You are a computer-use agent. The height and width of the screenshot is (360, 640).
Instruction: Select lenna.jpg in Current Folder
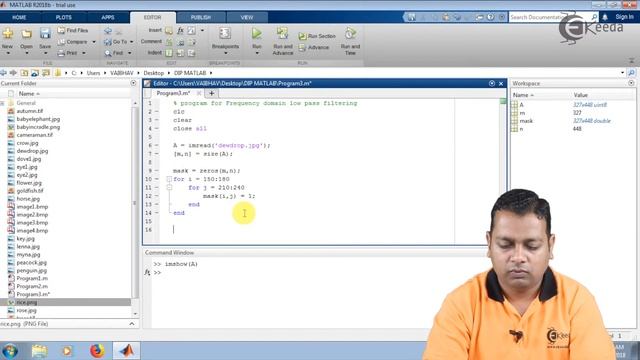[28, 247]
